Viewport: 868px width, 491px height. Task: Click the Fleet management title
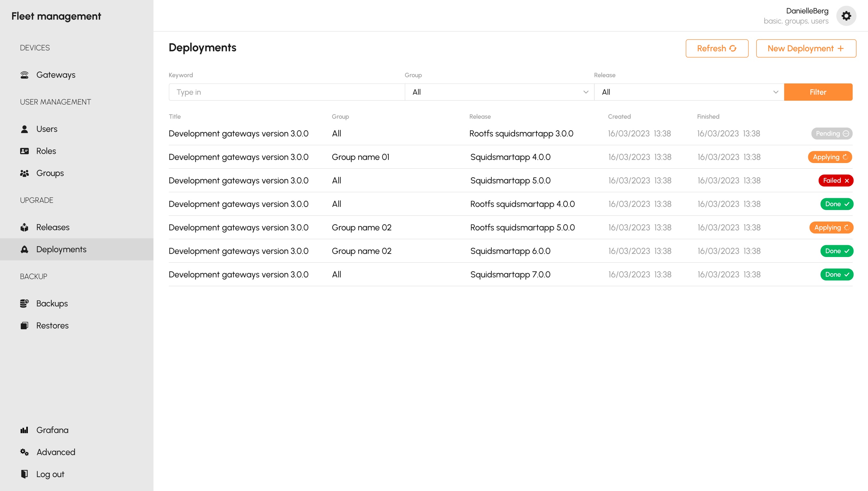point(56,16)
